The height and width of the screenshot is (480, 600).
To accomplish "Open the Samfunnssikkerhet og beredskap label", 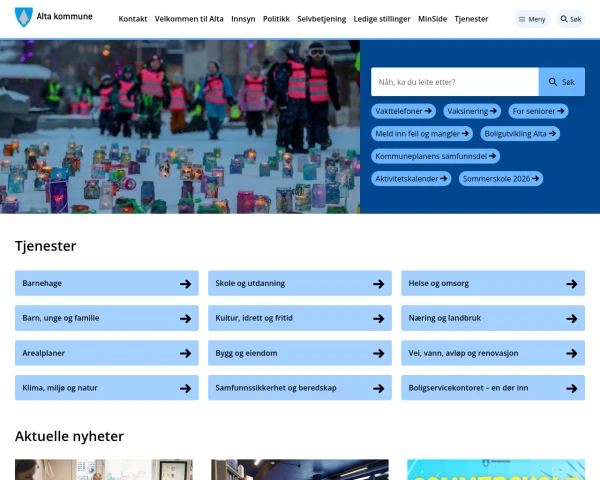I will (x=276, y=388).
